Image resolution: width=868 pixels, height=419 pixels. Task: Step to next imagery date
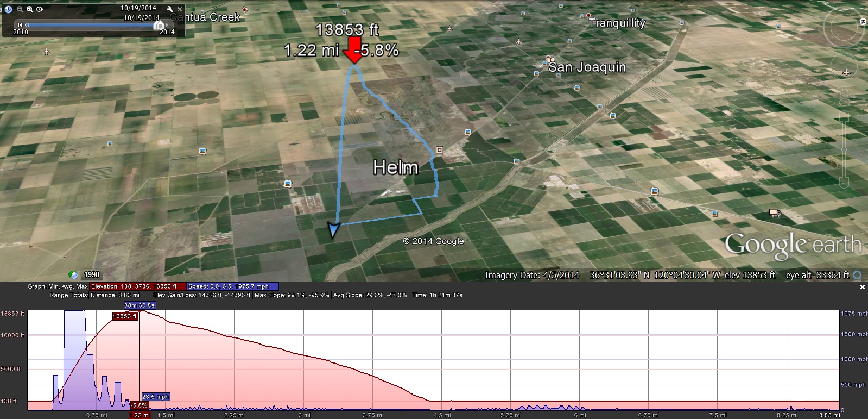[168, 25]
